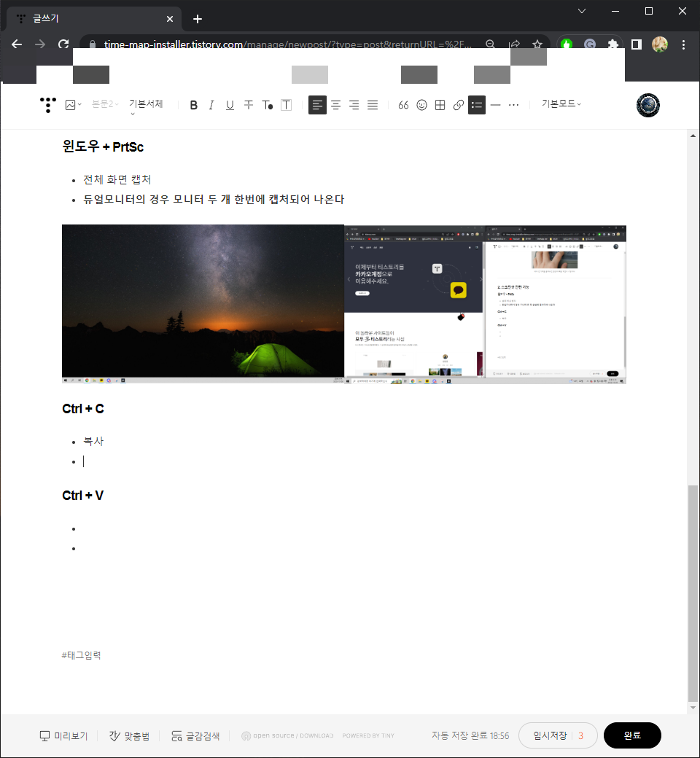Go forward in browser history
Image resolution: width=700 pixels, height=758 pixels.
click(40, 44)
